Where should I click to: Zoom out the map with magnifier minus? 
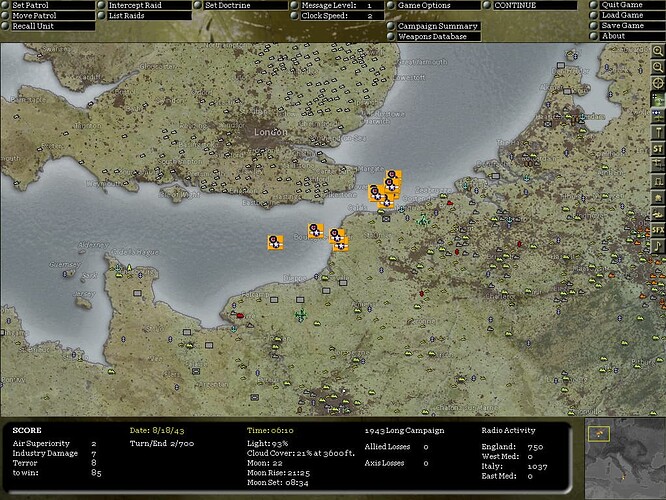click(x=658, y=68)
